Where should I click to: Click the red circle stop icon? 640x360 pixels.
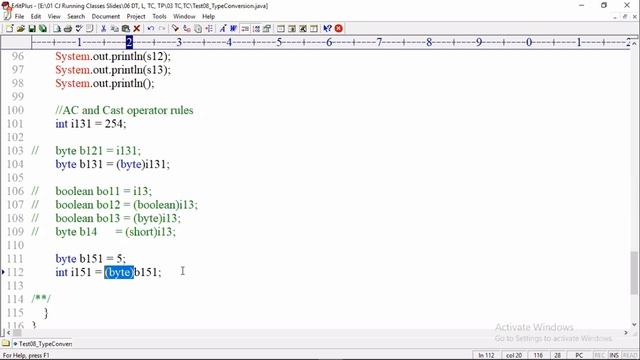[x=339, y=29]
